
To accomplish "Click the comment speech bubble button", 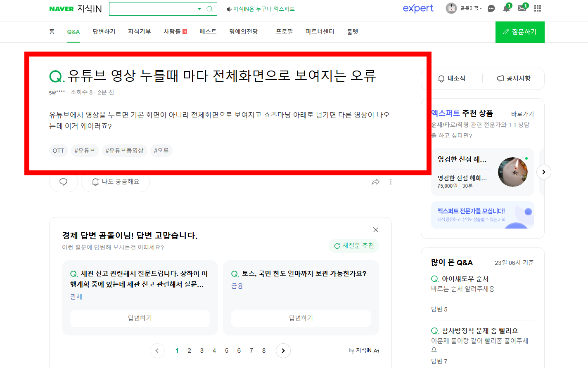I will pos(64,182).
